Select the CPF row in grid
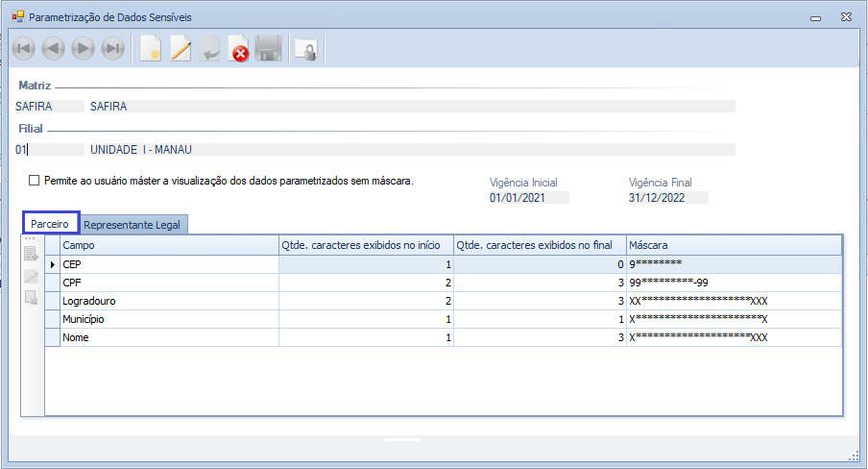The height and width of the screenshot is (469, 868). pyautogui.click(x=168, y=283)
